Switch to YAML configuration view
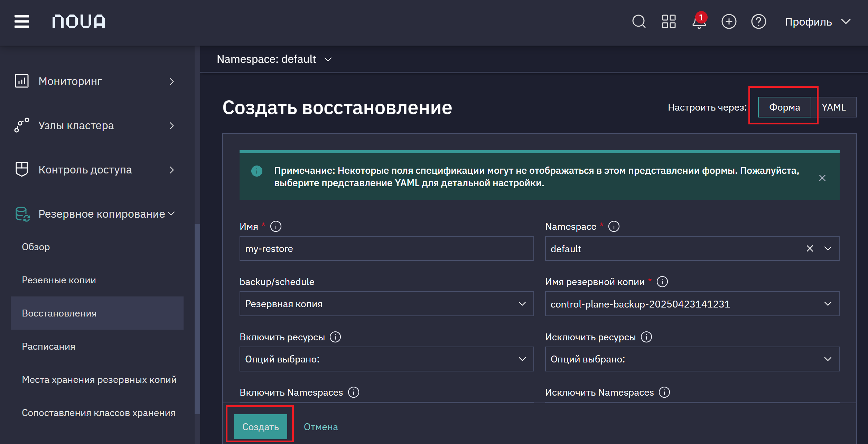 pos(834,107)
